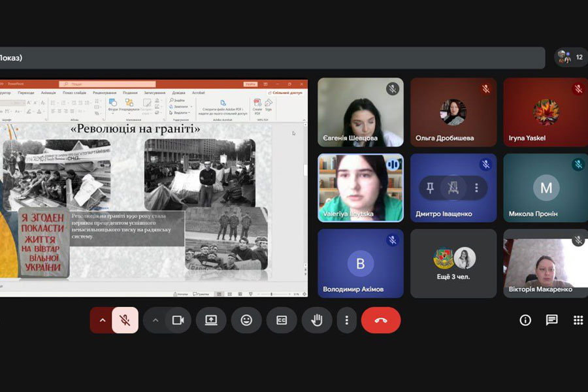Open the Виділити dropdown

(180, 112)
